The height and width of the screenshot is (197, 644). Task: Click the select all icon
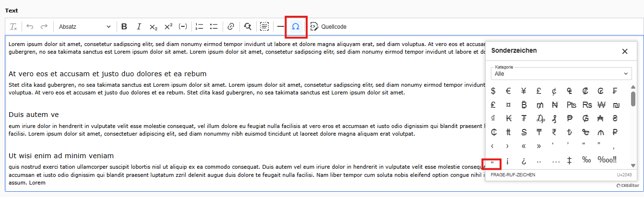click(x=264, y=27)
